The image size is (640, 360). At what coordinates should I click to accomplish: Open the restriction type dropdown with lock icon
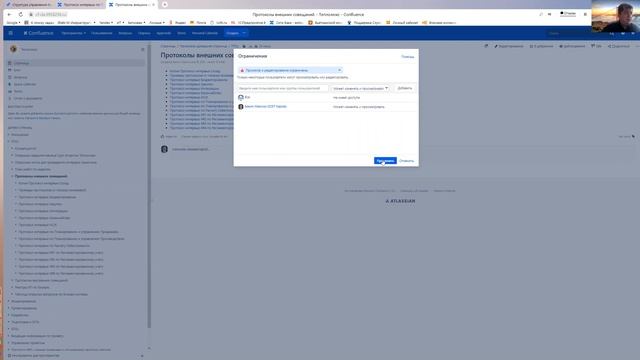point(290,70)
